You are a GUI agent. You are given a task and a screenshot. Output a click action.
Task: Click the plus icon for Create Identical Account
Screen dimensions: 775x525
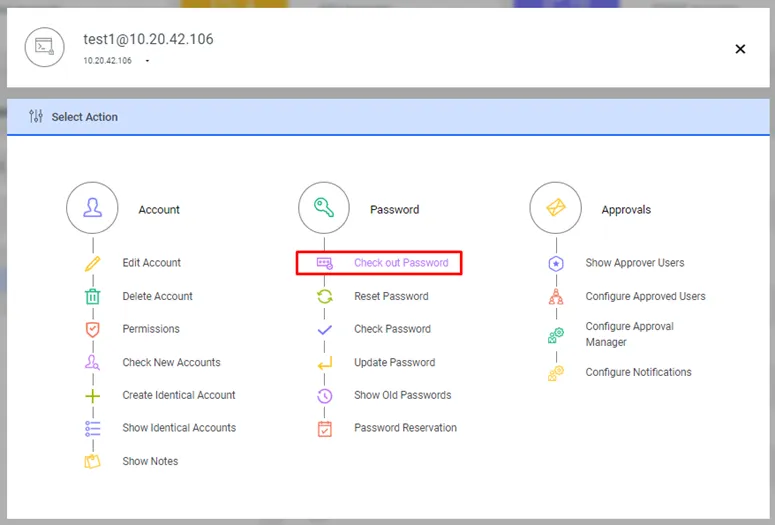(92, 395)
